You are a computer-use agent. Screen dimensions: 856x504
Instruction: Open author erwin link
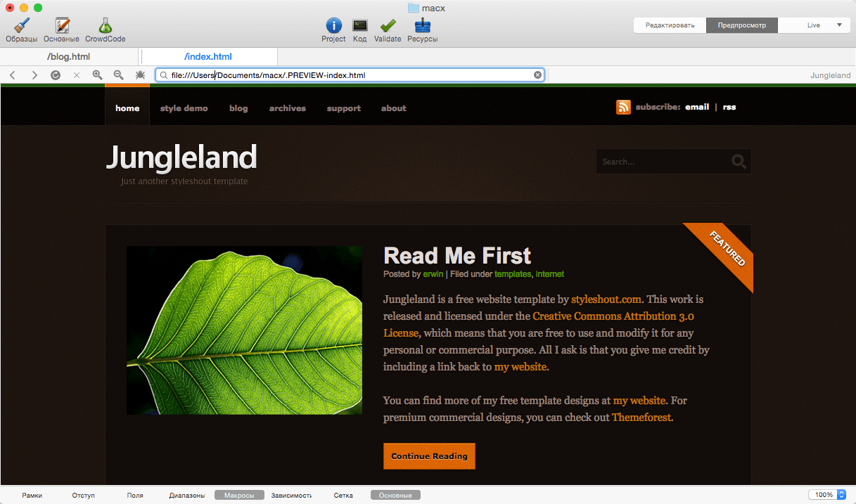coord(433,274)
